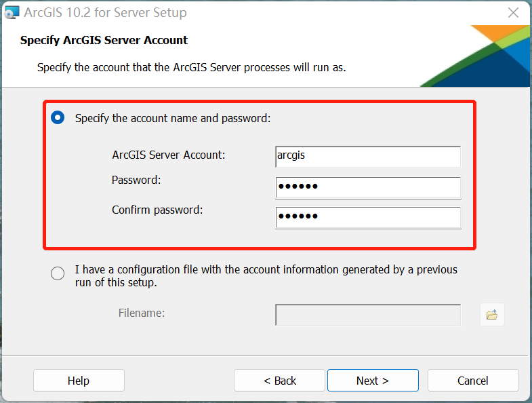
Task: Click into the Password field
Action: point(368,187)
